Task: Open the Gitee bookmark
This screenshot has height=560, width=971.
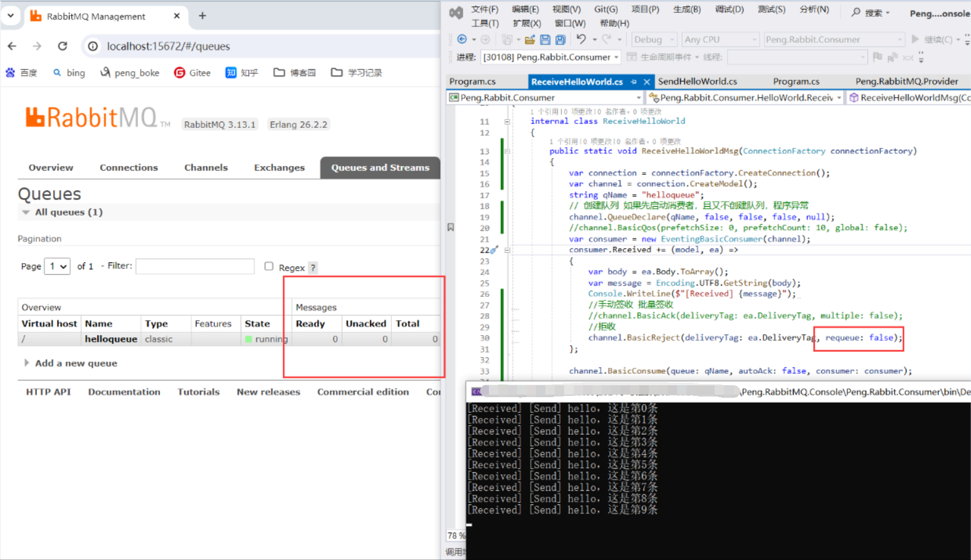Action: click(x=192, y=73)
